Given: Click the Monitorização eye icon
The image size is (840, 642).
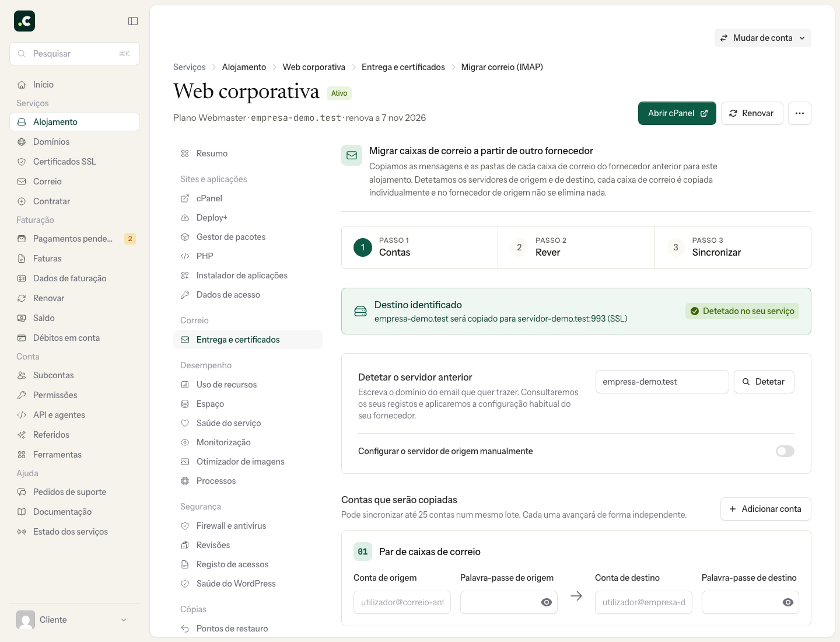Looking at the screenshot, I should 185,442.
